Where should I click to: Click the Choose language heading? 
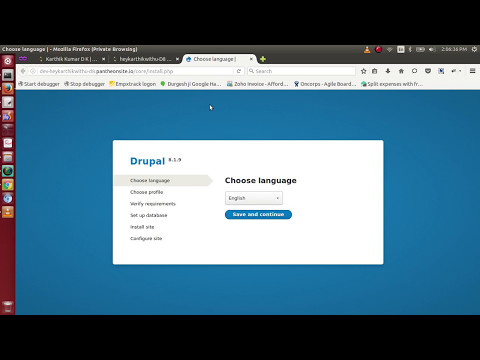(261, 181)
